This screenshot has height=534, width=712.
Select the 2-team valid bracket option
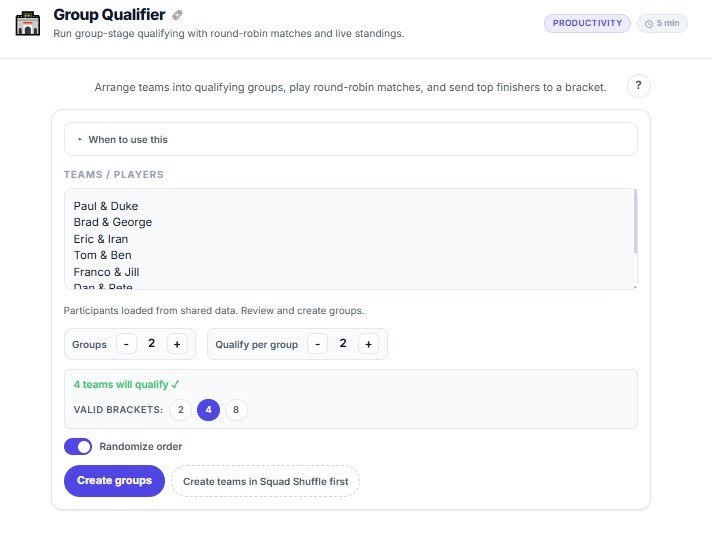coord(180,410)
